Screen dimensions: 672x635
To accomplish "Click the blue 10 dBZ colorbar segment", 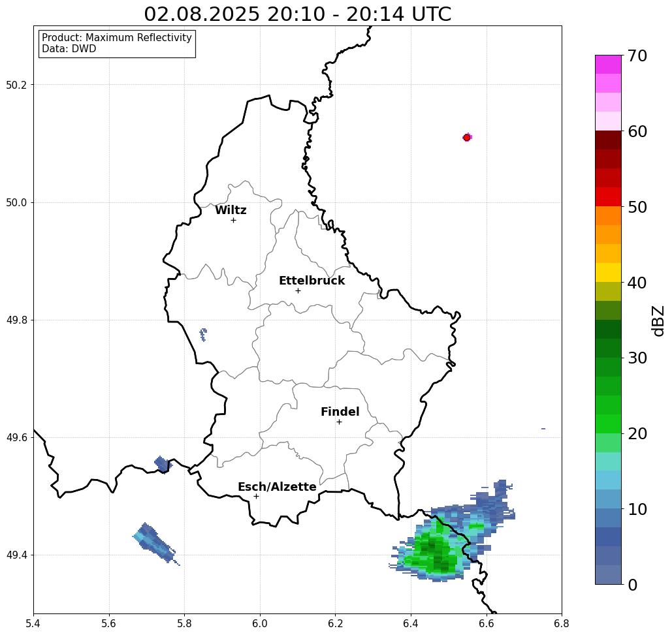I will (608, 499).
